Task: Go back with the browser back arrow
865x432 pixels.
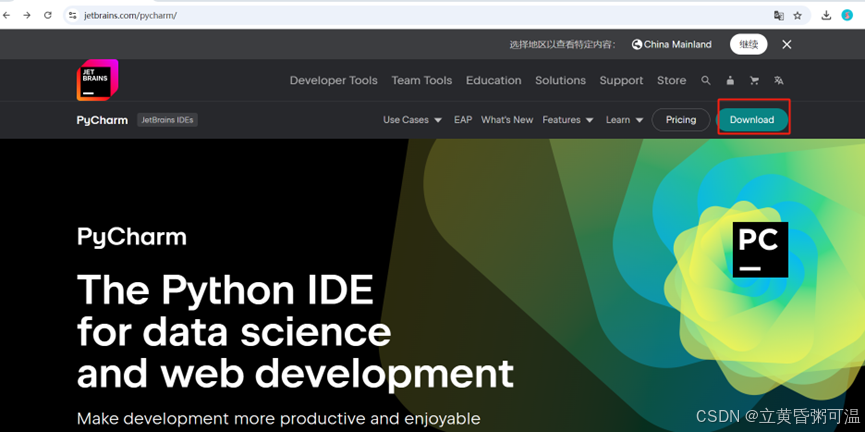Action: tap(7, 15)
